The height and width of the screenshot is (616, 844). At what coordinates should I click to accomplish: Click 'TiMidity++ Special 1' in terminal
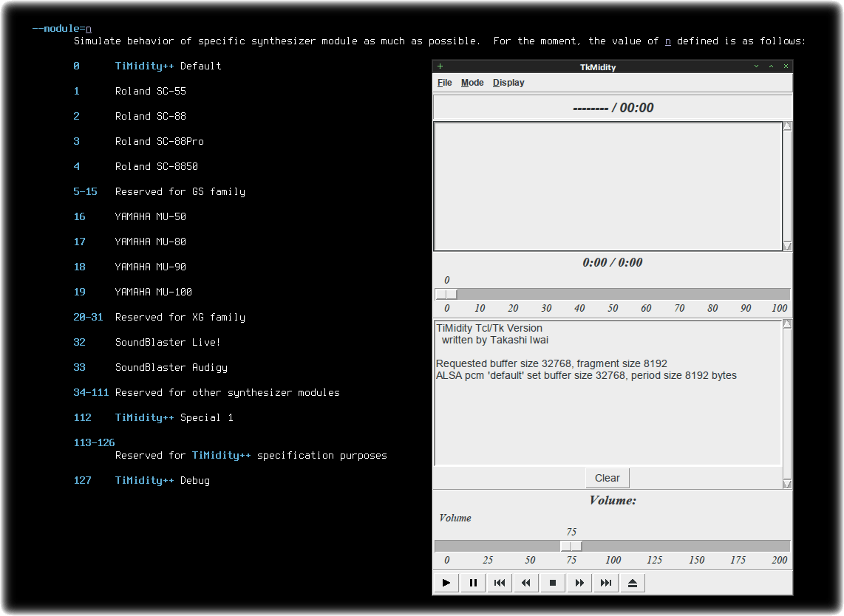[174, 417]
